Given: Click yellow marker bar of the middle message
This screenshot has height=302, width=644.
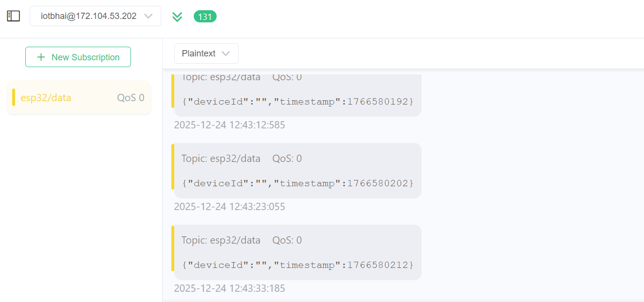Looking at the screenshot, I should (x=173, y=166).
